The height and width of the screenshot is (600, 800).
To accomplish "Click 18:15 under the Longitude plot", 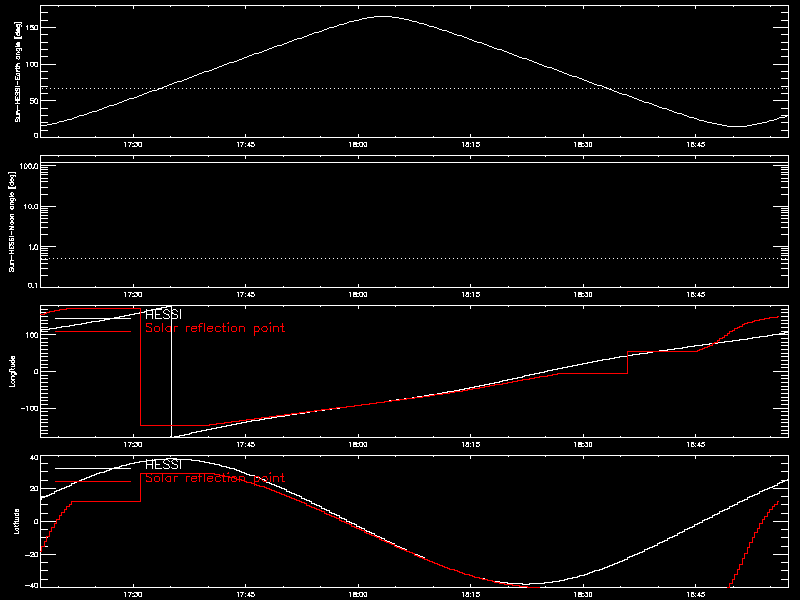I will click(x=470, y=445).
